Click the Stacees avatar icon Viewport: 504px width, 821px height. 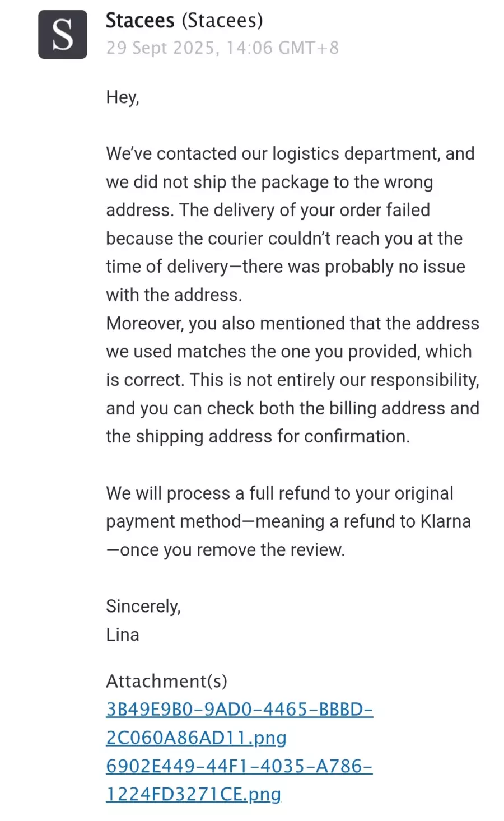click(x=62, y=34)
